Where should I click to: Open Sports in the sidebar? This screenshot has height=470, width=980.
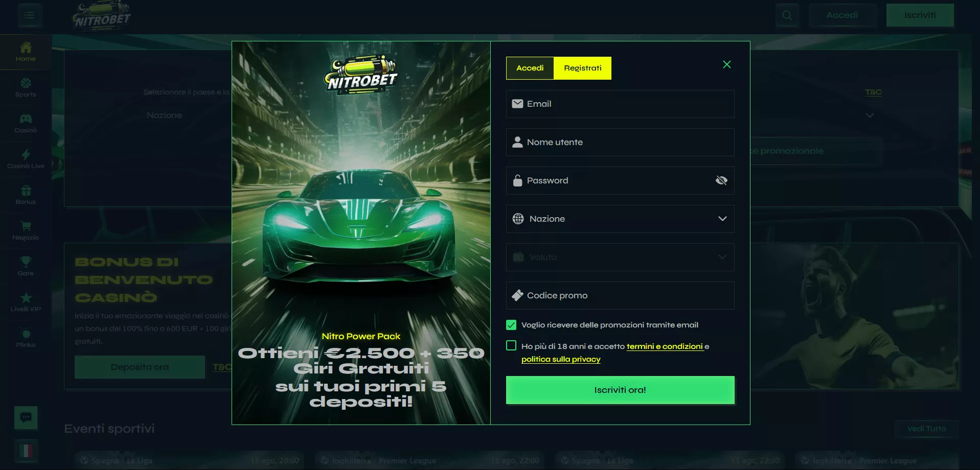pos(26,88)
